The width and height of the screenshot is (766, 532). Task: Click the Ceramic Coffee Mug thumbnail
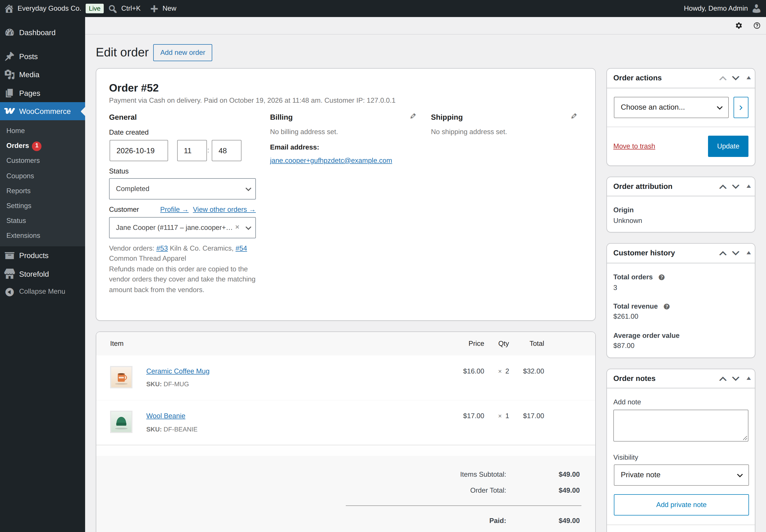[x=121, y=377]
